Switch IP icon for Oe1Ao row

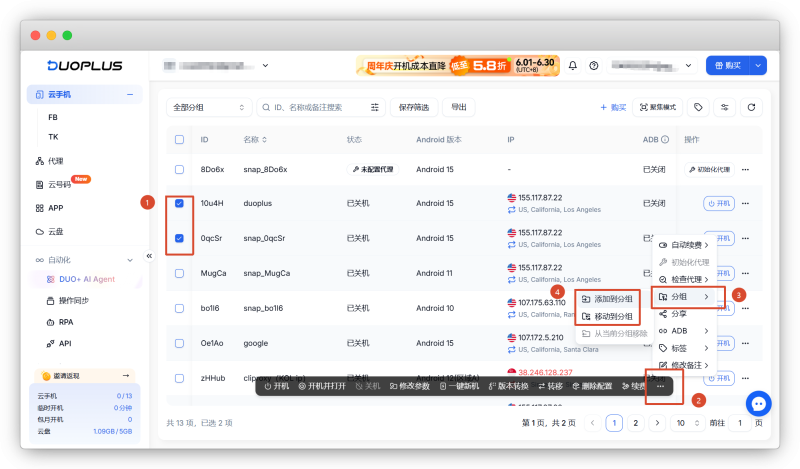pos(512,350)
